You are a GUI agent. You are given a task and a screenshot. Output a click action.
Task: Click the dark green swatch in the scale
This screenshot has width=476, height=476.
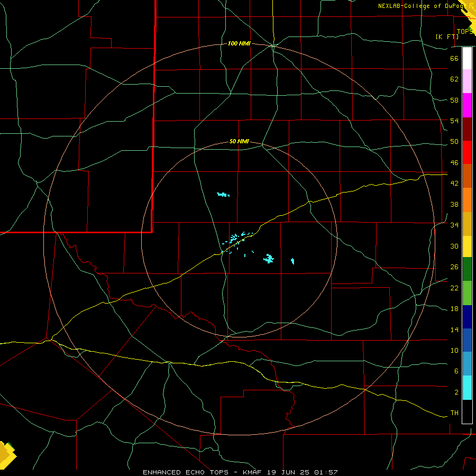point(467,269)
